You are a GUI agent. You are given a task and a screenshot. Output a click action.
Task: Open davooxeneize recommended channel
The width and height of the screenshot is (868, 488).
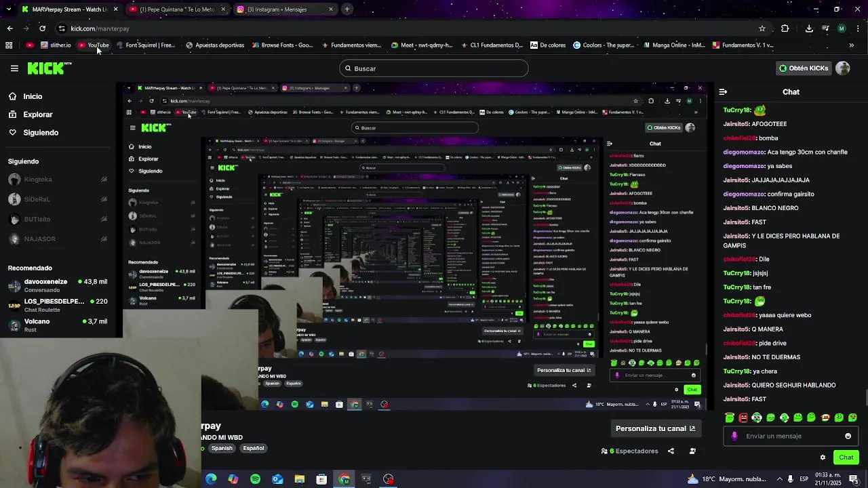point(57,285)
